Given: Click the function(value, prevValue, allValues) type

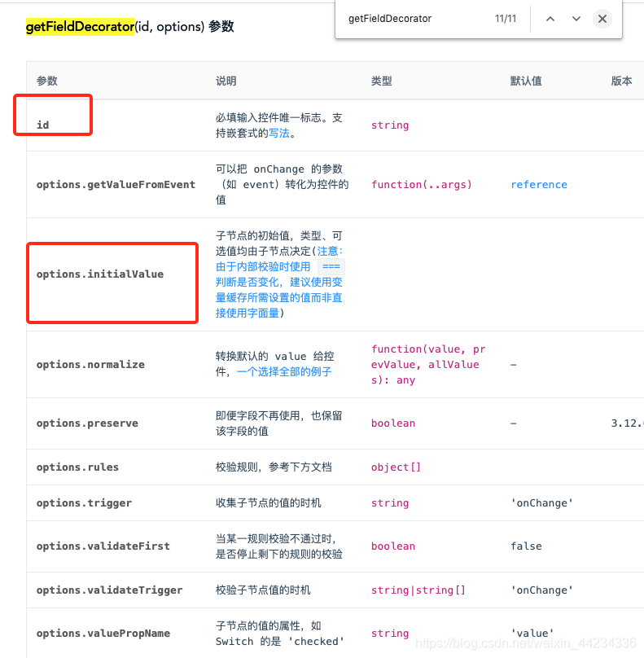Looking at the screenshot, I should pos(428,364).
